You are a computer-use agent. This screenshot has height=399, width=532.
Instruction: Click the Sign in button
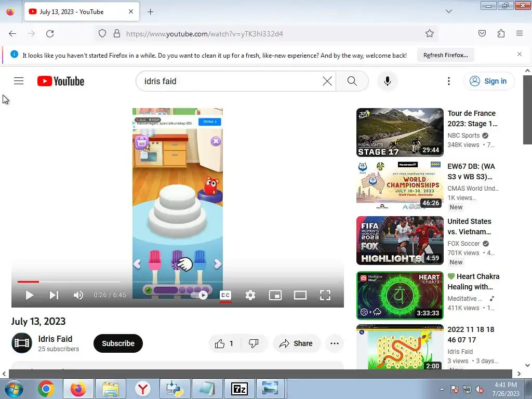pyautogui.click(x=488, y=81)
